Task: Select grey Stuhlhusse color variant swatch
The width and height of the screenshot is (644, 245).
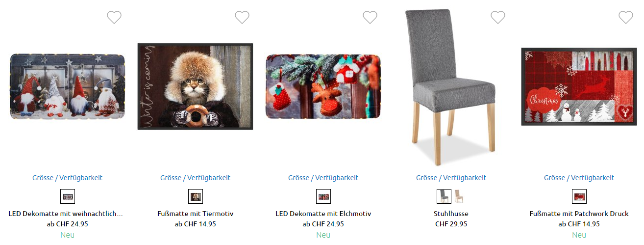Action: [x=444, y=196]
